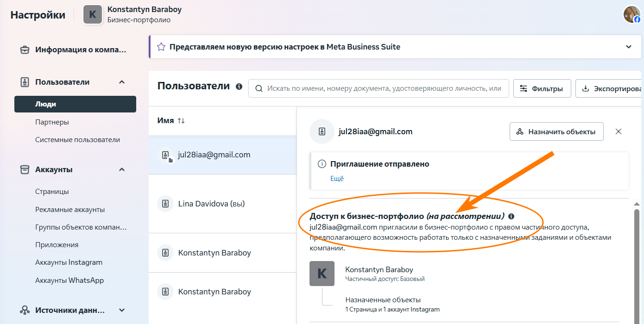Collapse the Пользователи section chevron
This screenshot has height=324, width=644.
coord(122,82)
